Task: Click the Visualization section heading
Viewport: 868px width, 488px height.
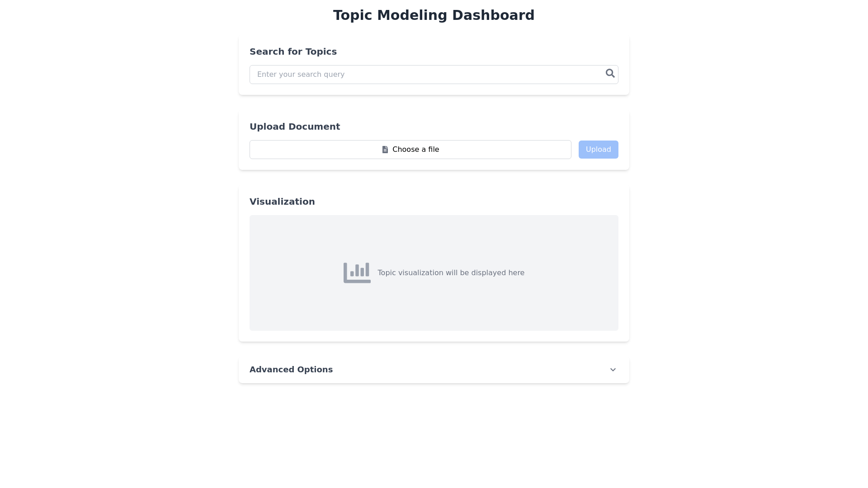Action: pyautogui.click(x=282, y=202)
